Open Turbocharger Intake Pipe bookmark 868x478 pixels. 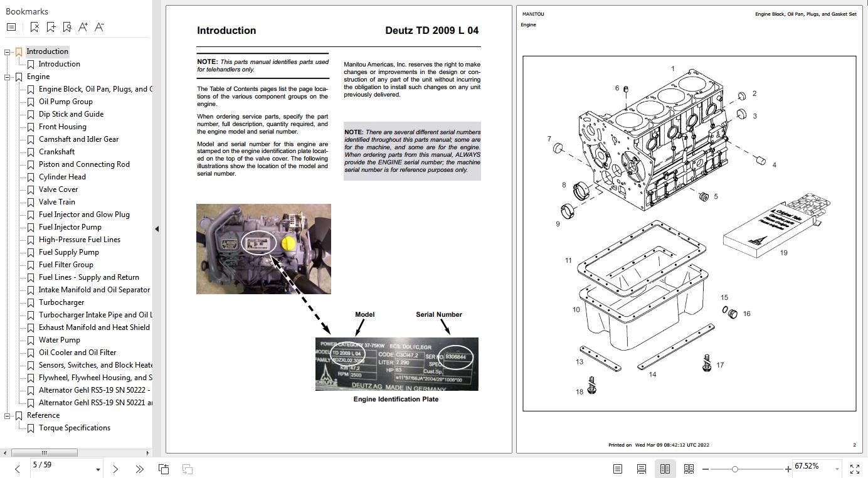tap(95, 315)
